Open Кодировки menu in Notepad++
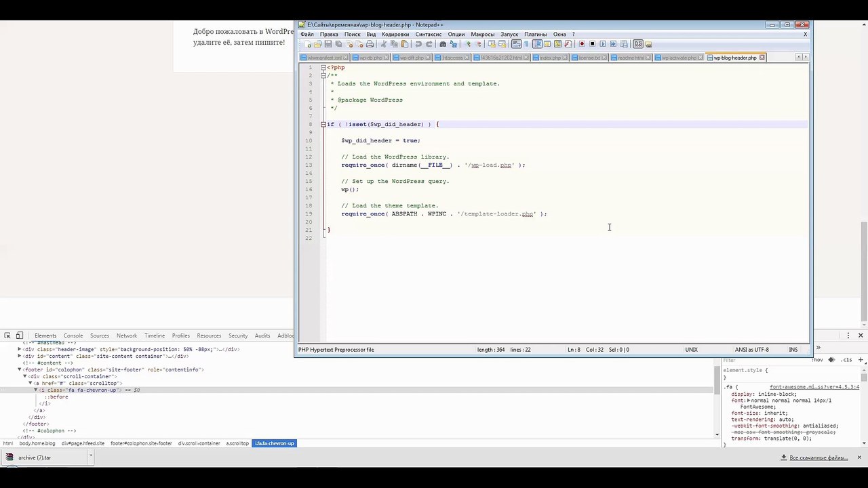868x488 pixels. 395,34
